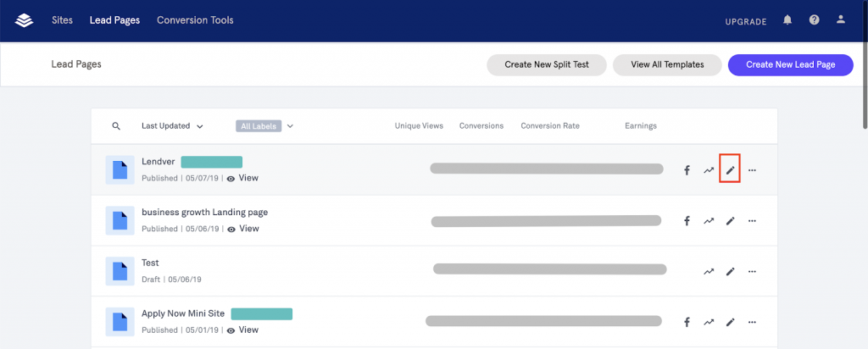Open the user account profile icon
This screenshot has height=349, width=868.
pyautogui.click(x=840, y=20)
